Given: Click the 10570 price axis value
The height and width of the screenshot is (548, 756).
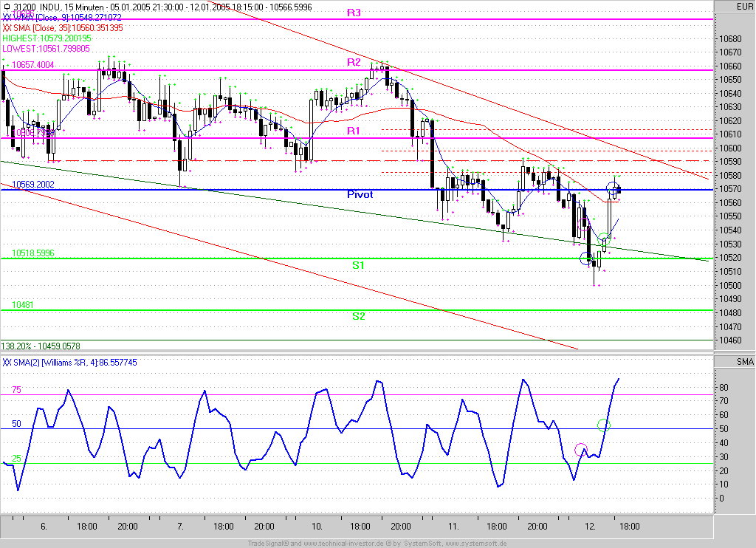Looking at the screenshot, I should pos(730,189).
